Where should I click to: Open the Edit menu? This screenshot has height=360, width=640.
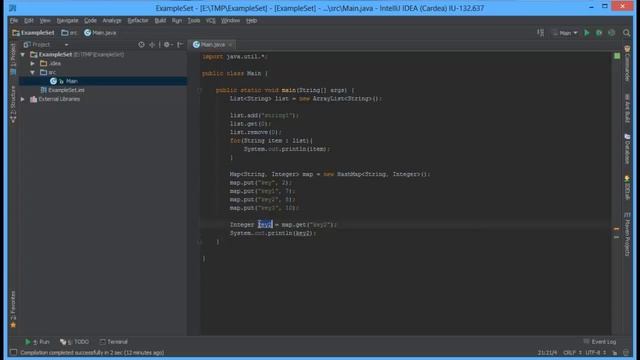pos(29,20)
